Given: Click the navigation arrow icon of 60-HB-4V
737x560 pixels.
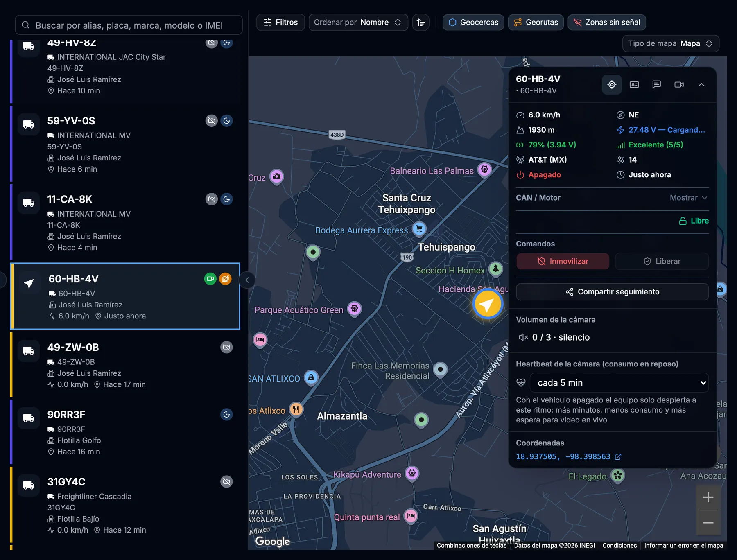Looking at the screenshot, I should [x=29, y=283].
